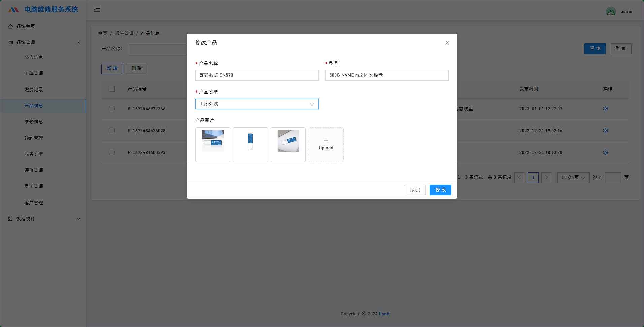Click the 产品名称 field containing 西部数据 SN570

point(257,75)
